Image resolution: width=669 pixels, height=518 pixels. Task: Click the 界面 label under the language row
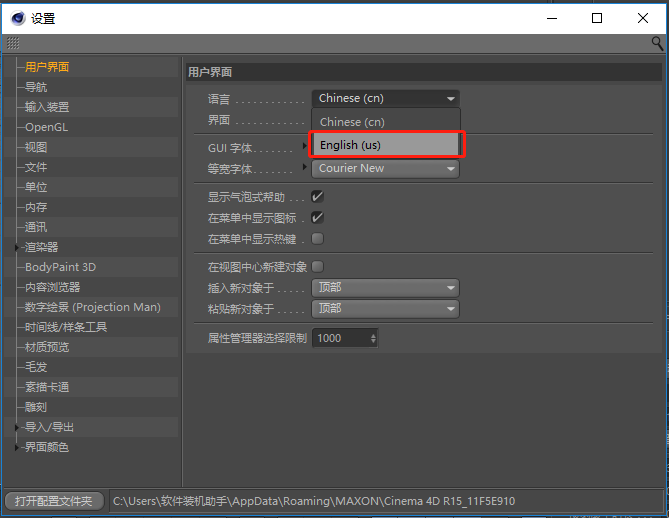(219, 120)
